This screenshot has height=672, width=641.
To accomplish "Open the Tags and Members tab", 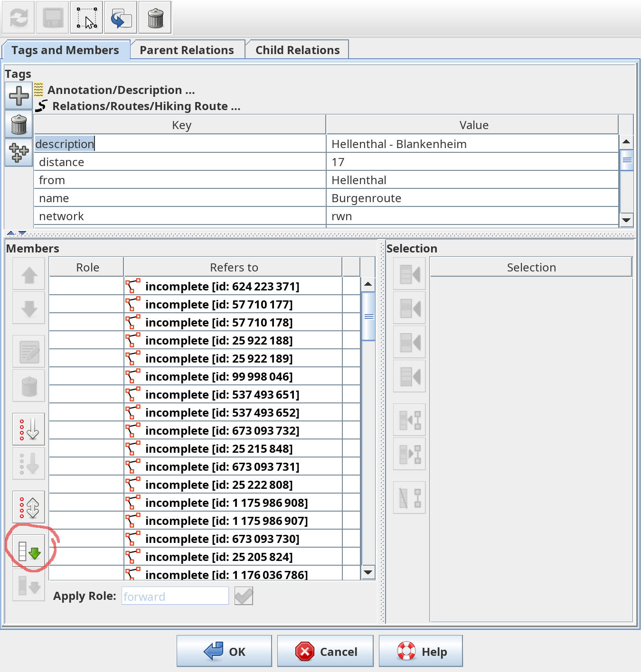I will click(66, 50).
